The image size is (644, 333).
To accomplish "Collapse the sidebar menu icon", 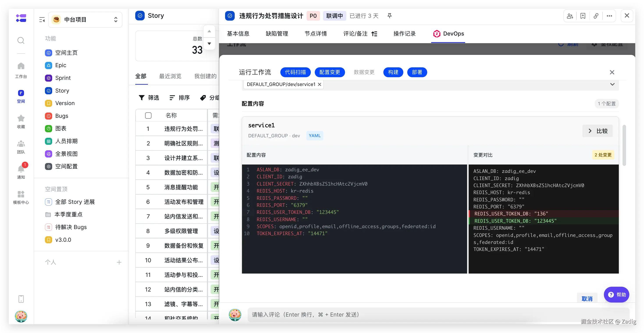I will tap(42, 20).
